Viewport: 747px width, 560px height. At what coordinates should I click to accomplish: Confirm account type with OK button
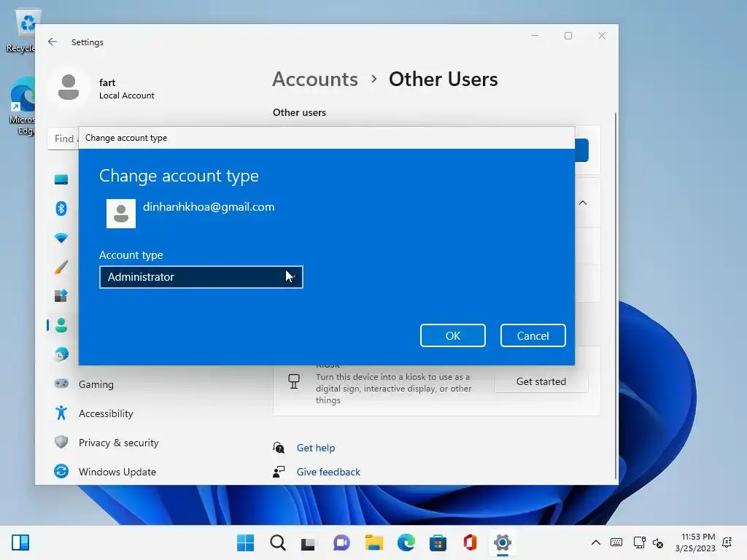pyautogui.click(x=452, y=335)
